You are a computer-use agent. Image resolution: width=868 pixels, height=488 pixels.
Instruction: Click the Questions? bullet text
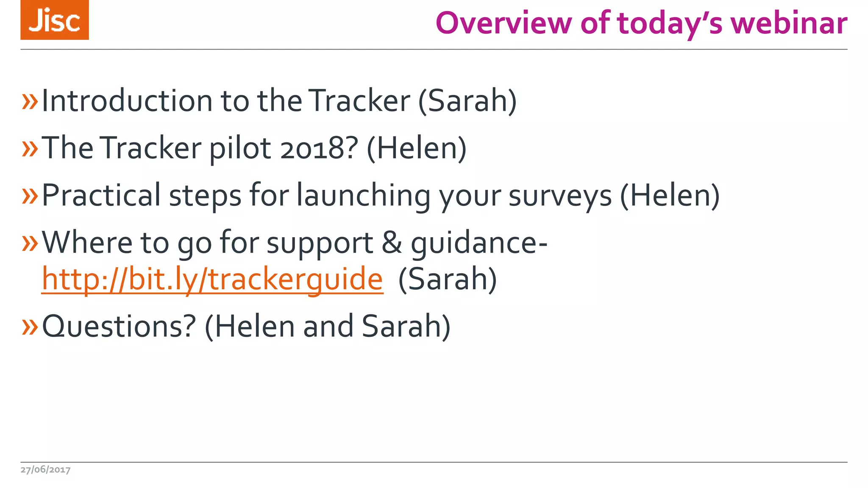tap(120, 326)
